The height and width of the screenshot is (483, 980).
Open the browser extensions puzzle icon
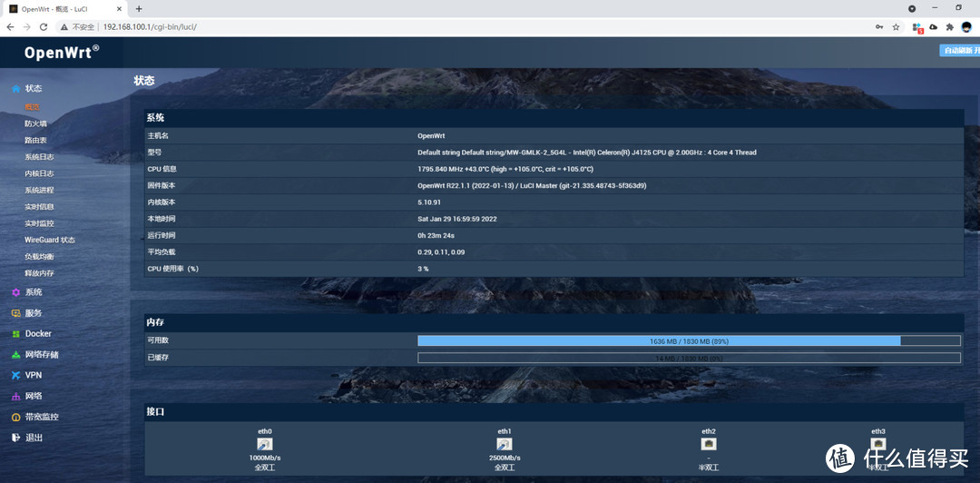949,27
